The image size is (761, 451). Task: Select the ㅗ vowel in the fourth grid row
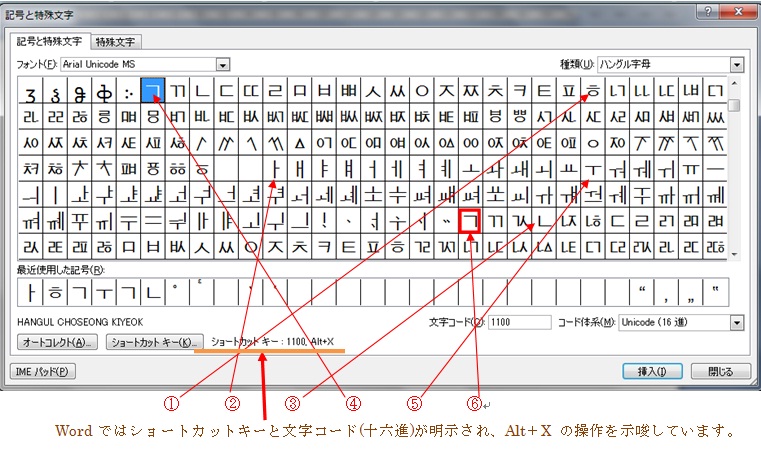[x=471, y=169]
